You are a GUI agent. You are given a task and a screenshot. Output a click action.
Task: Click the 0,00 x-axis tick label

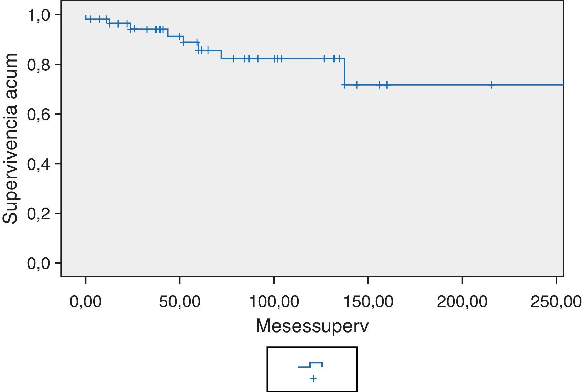86,302
